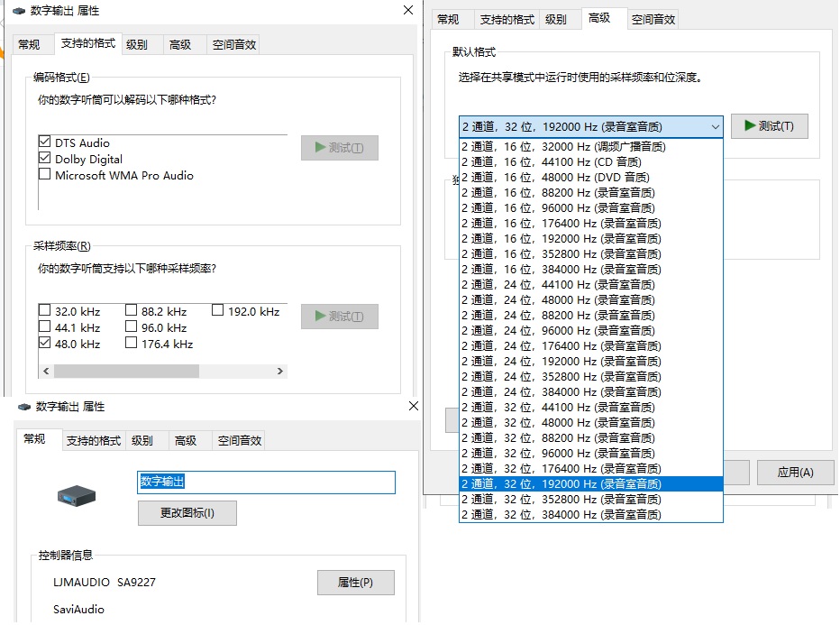The image size is (840, 625).
Task: Enable the 176.4 kHz sample rate
Action: pyautogui.click(x=132, y=343)
